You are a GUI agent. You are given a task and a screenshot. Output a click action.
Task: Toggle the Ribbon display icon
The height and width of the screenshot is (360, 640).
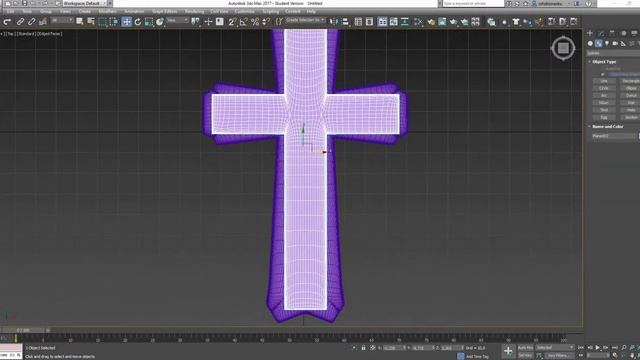click(382, 22)
